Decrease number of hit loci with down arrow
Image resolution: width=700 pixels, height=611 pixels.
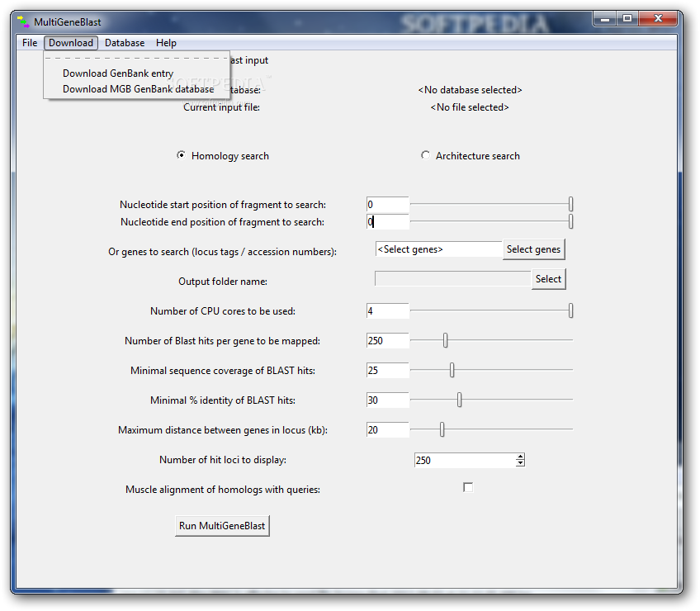click(x=520, y=463)
